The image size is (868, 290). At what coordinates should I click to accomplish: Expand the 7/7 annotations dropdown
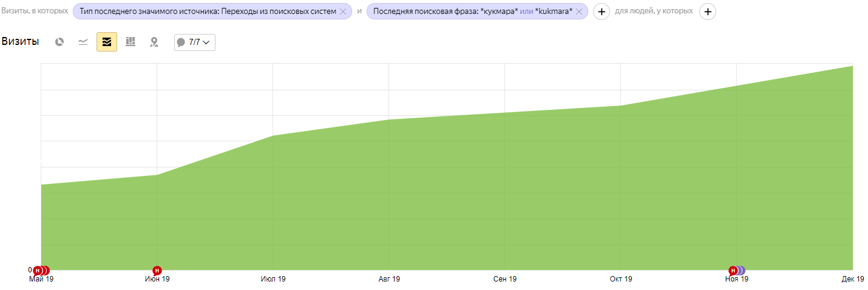click(x=194, y=42)
